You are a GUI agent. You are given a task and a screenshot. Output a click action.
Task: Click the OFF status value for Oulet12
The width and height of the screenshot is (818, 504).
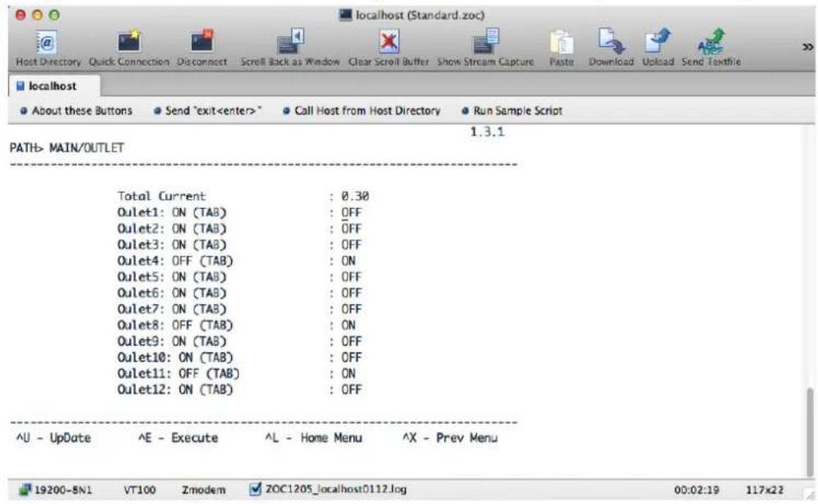point(351,390)
